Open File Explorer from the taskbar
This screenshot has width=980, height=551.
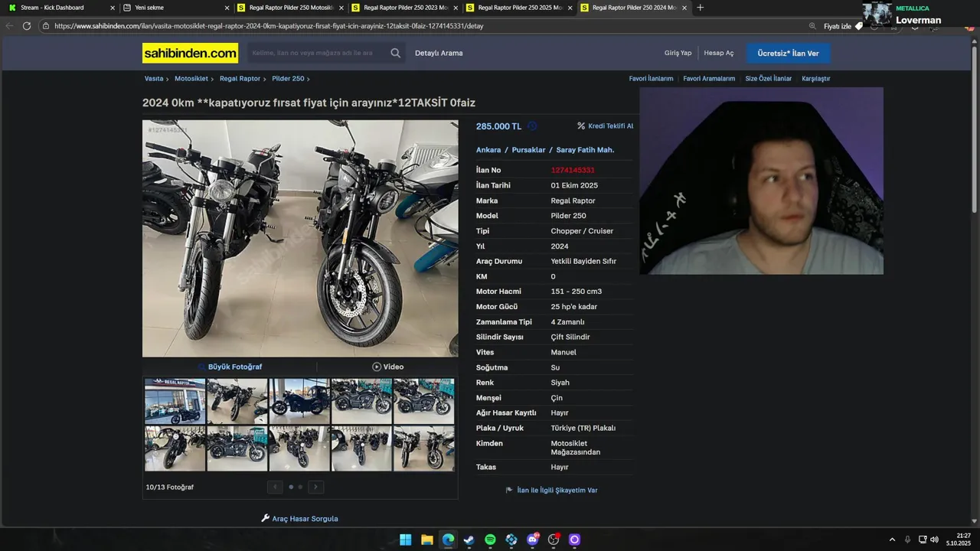pyautogui.click(x=426, y=540)
